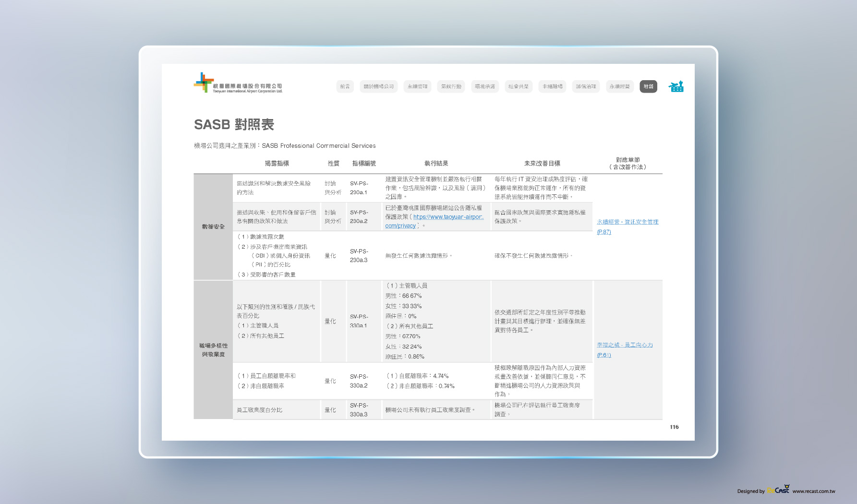The width and height of the screenshot is (857, 504).
Task: Click the (P.87) page reference link
Action: (604, 232)
